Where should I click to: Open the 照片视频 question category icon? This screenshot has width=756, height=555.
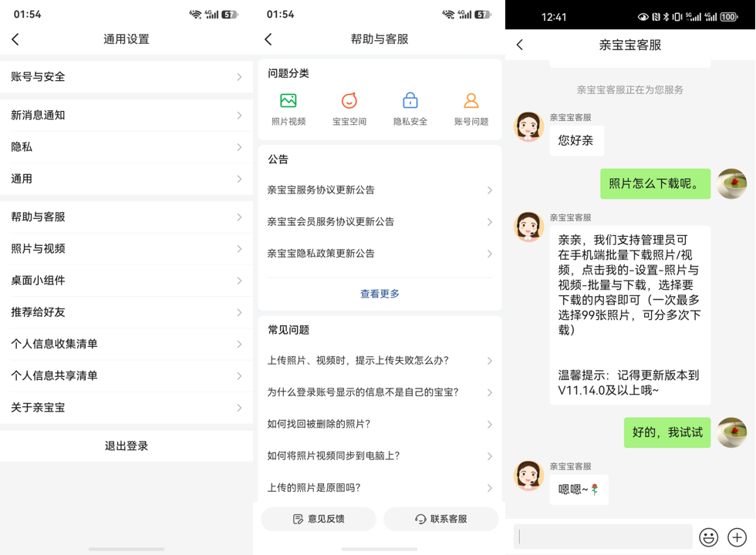(x=289, y=101)
